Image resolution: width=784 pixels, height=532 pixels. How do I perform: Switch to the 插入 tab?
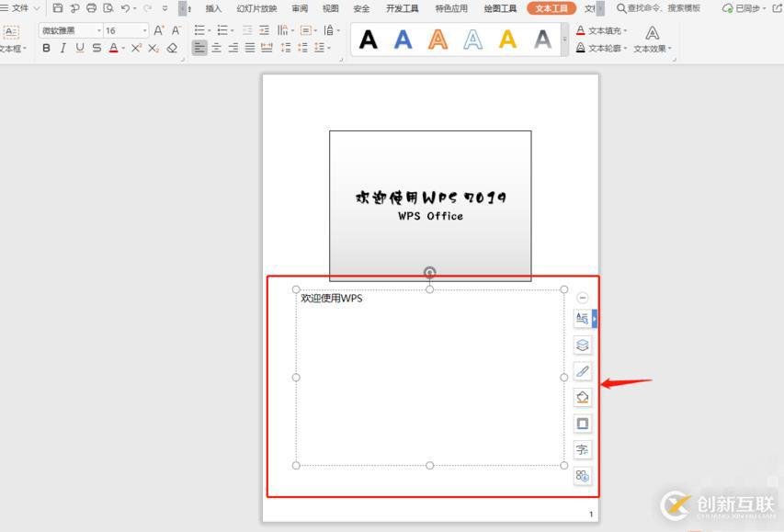(x=213, y=8)
